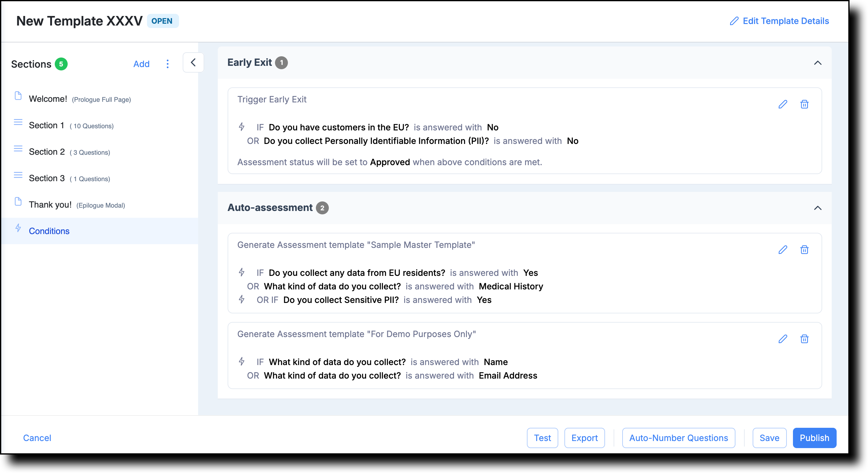Save the template
868x473 pixels.
(769, 438)
